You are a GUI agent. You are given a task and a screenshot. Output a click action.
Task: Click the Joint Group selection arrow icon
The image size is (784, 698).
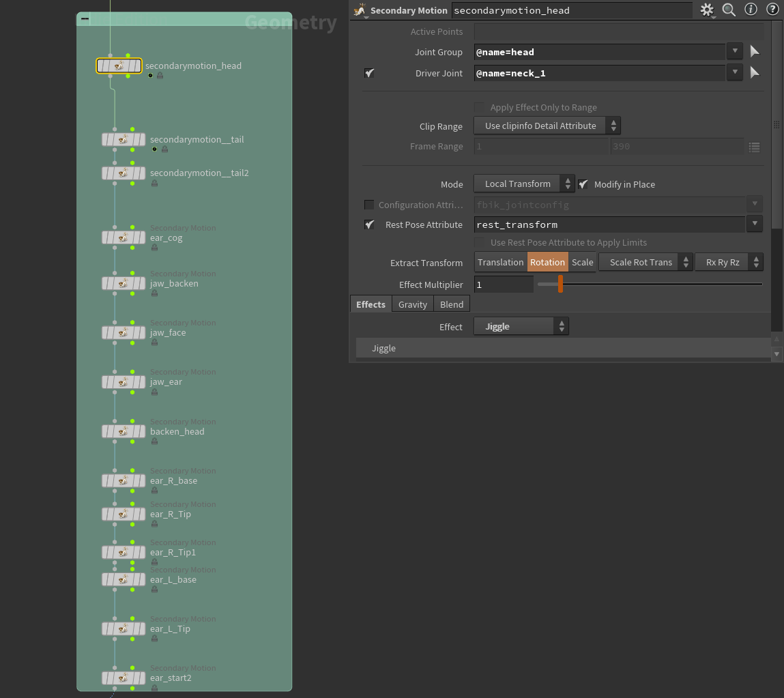755,52
